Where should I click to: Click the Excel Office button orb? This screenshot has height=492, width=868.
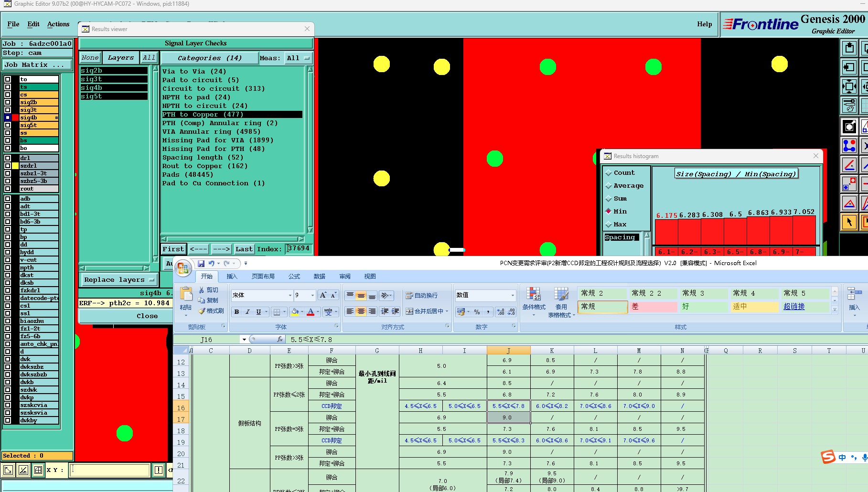pyautogui.click(x=183, y=268)
